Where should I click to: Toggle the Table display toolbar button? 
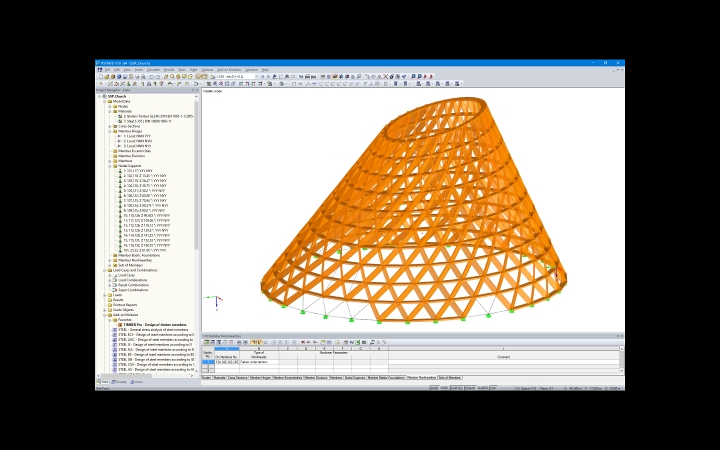click(x=205, y=77)
